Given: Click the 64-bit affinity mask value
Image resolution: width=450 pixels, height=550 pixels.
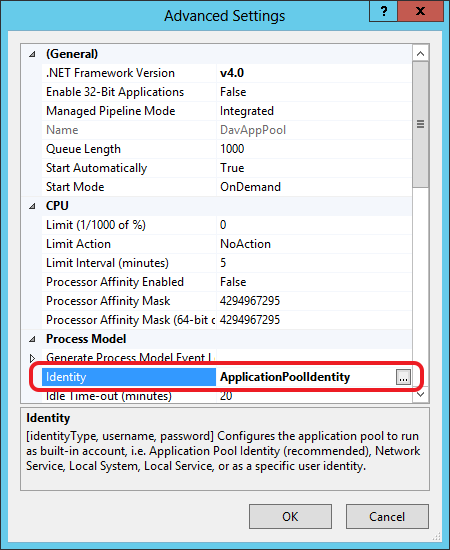Looking at the screenshot, I should (x=250, y=320).
